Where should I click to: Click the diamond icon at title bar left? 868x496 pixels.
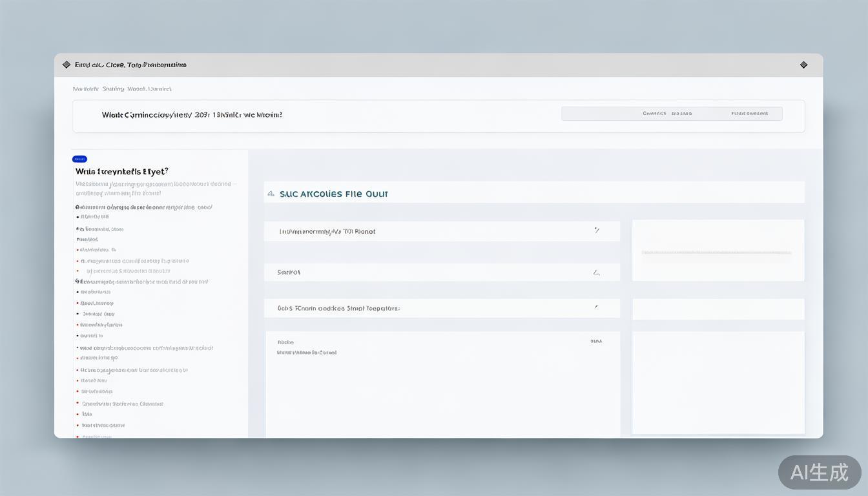[x=66, y=65]
